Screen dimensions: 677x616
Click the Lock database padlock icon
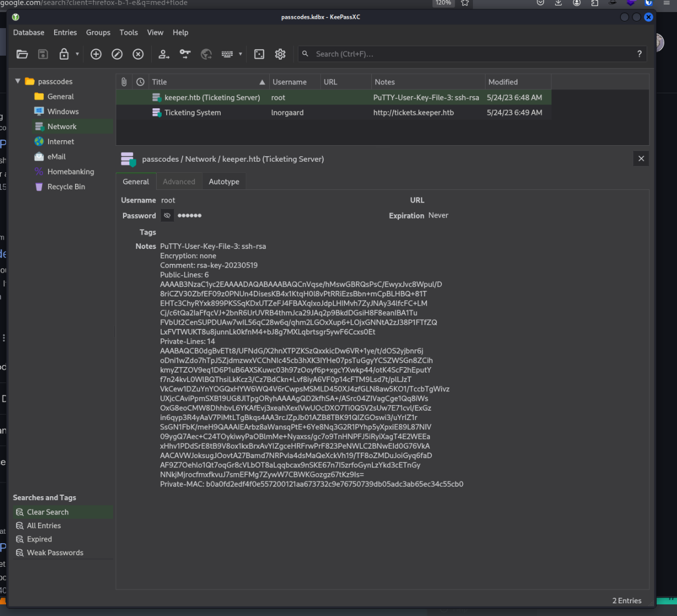pyautogui.click(x=64, y=54)
